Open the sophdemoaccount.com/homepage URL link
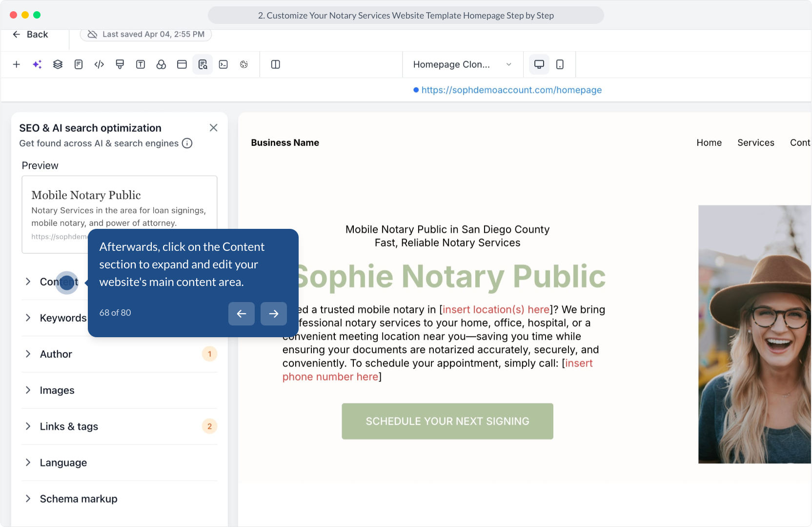The image size is (812, 527). pos(511,90)
